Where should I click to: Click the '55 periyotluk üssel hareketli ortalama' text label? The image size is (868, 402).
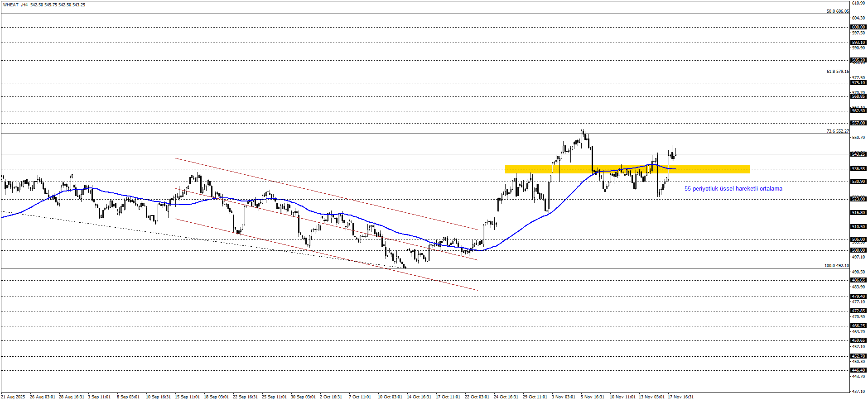point(733,189)
